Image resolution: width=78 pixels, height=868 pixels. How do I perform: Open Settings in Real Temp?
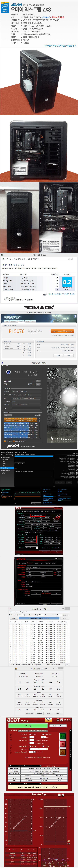point(58,713)
